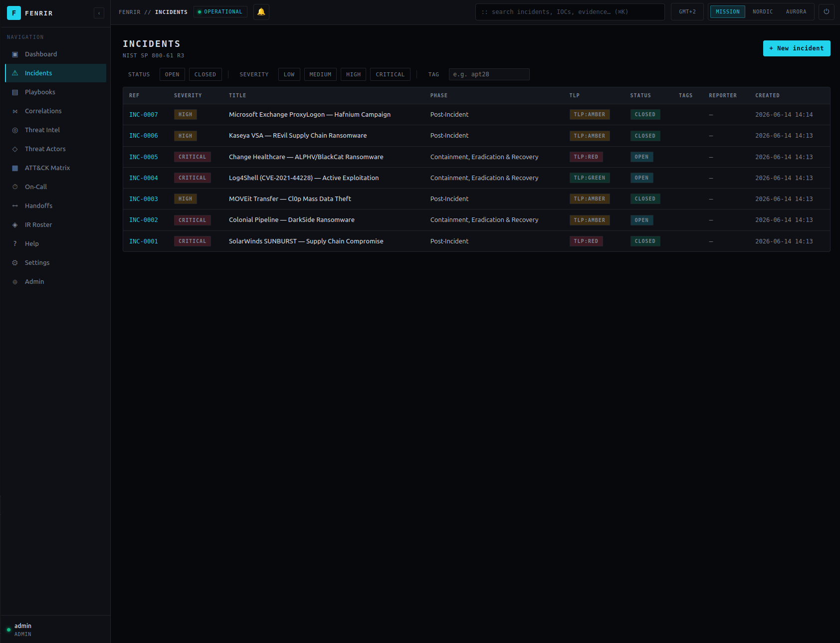This screenshot has width=840, height=643.
Task: Open incident INC-0004
Action: [x=144, y=178]
